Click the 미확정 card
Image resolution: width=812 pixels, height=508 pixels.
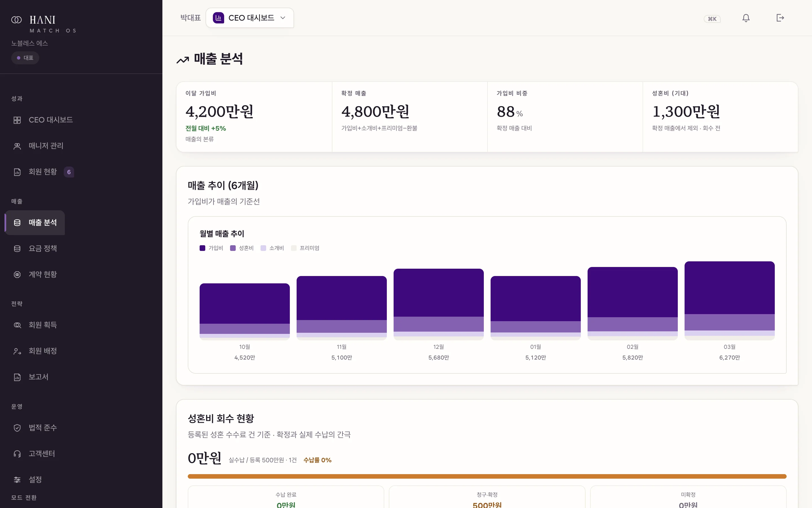pos(688,497)
